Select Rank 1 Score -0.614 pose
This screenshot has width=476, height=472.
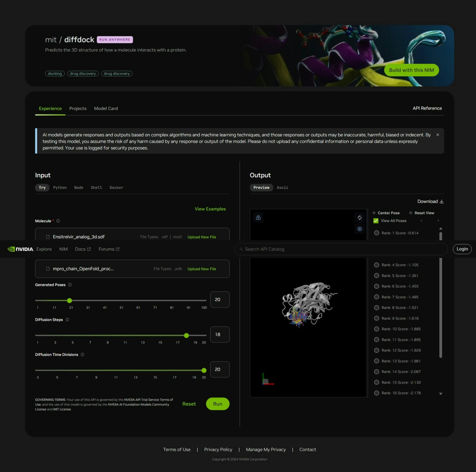click(376, 233)
